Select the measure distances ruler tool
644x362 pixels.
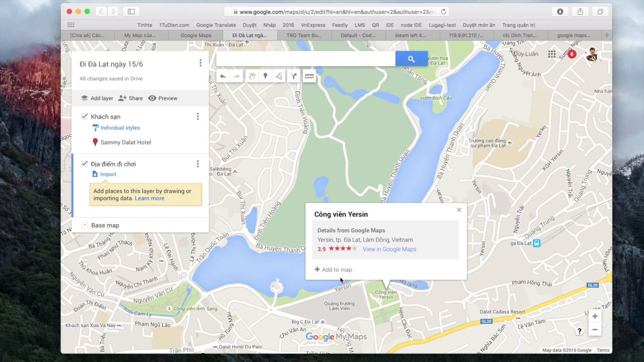pos(309,76)
